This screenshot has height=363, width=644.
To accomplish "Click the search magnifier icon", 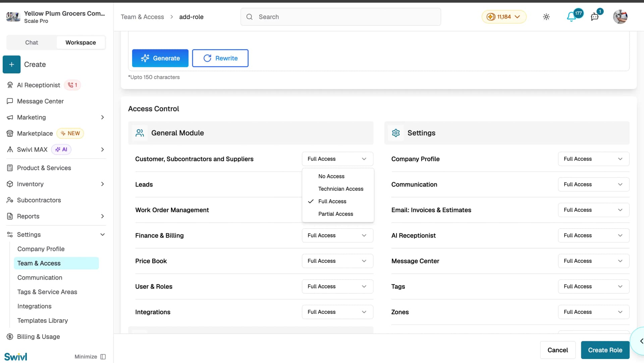I will coord(250,17).
